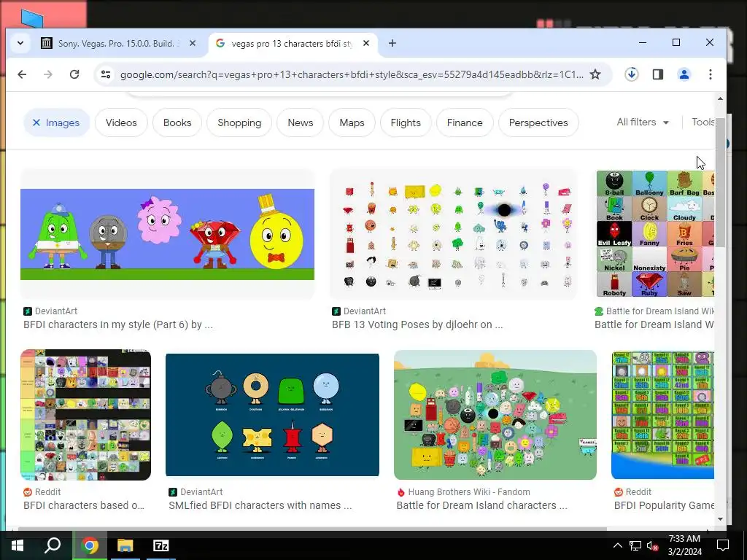
Task: Open Battle for Dream Island Wiki character grid
Action: pyautogui.click(x=655, y=234)
